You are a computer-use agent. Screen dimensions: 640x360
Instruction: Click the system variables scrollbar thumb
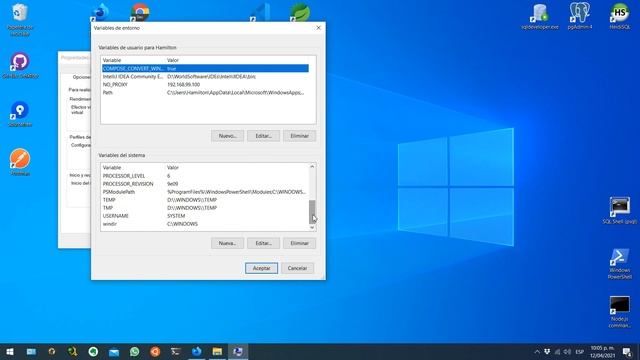point(312,212)
